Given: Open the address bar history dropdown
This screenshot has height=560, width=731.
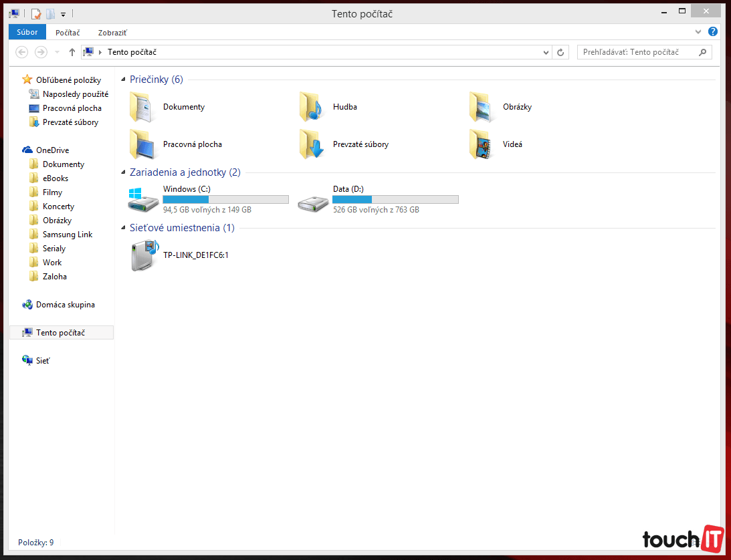Looking at the screenshot, I should click(x=546, y=52).
